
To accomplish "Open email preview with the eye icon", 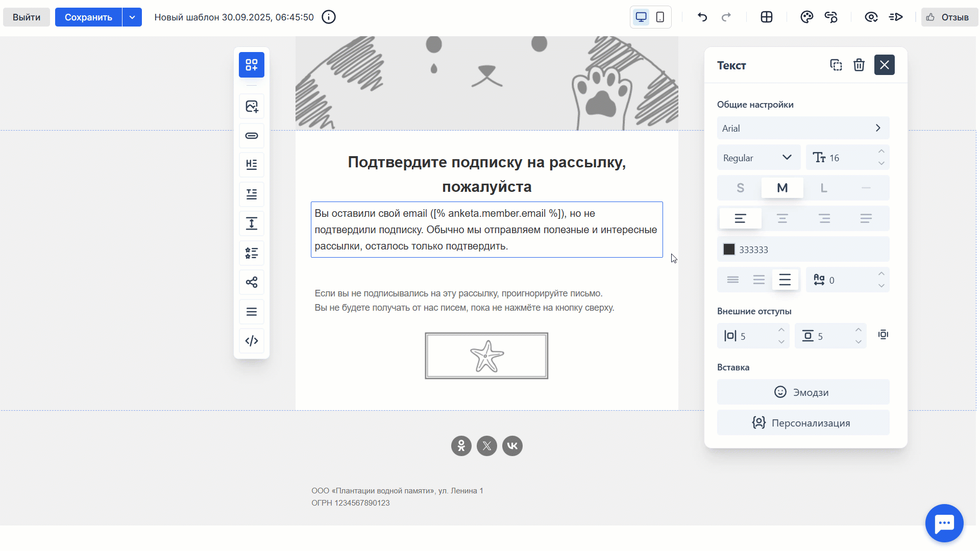I will (871, 17).
